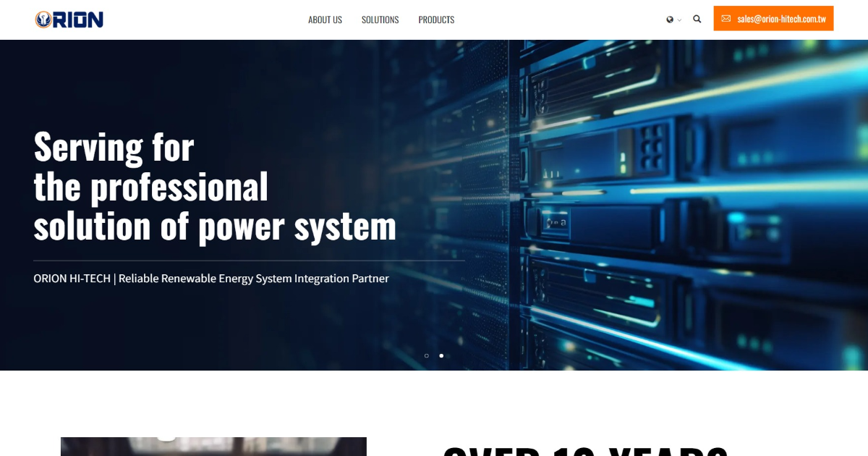Open site search from the top navigation

[x=697, y=19]
